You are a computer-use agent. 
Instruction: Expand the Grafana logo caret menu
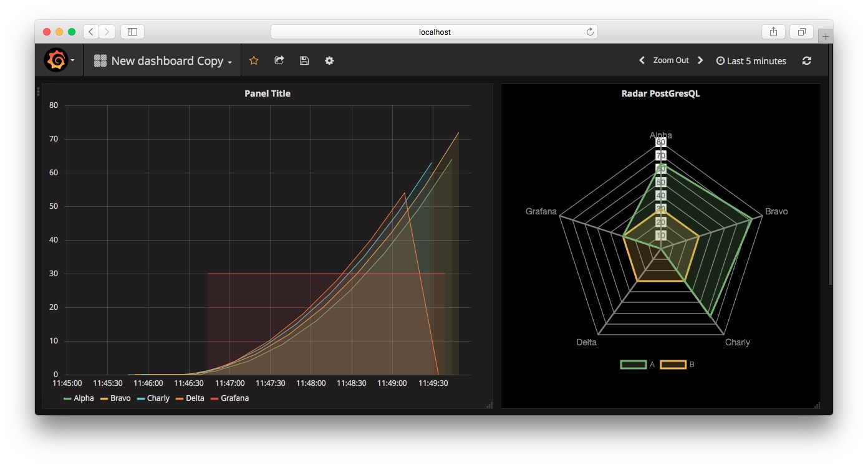click(x=72, y=60)
